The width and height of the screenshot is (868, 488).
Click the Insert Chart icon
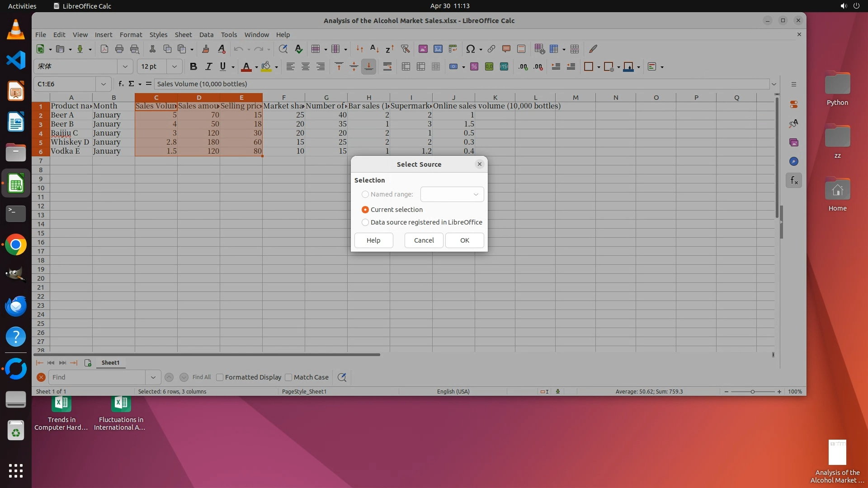tap(438, 49)
